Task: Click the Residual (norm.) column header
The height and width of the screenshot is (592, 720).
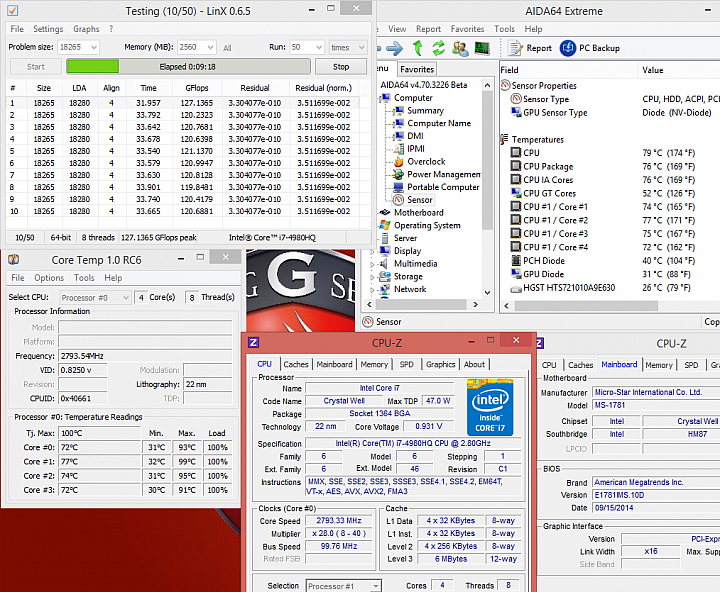Action: [323, 88]
